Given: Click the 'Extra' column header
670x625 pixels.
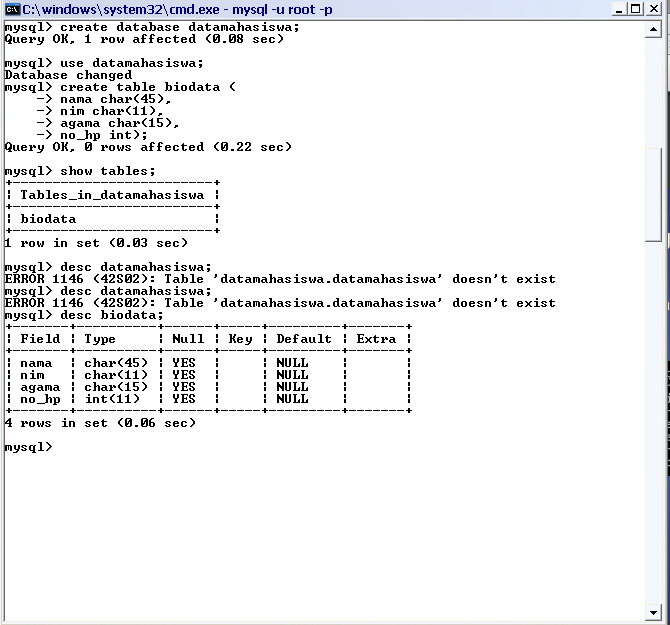Looking at the screenshot, I should [x=376, y=339].
